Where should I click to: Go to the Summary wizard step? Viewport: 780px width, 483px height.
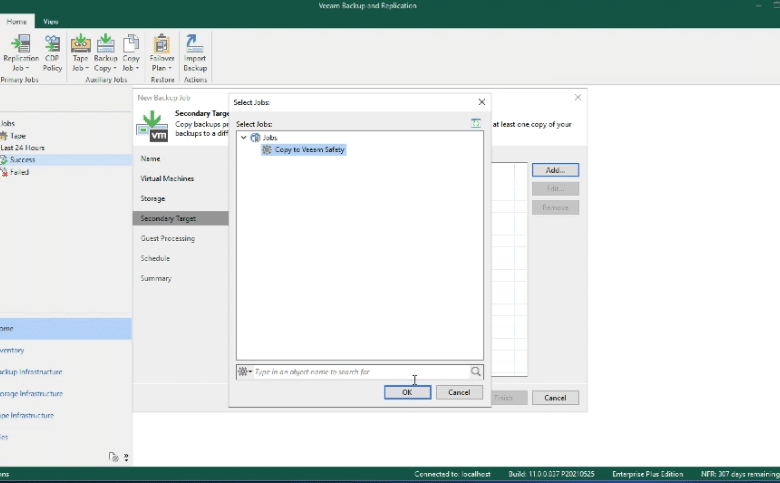pos(156,278)
